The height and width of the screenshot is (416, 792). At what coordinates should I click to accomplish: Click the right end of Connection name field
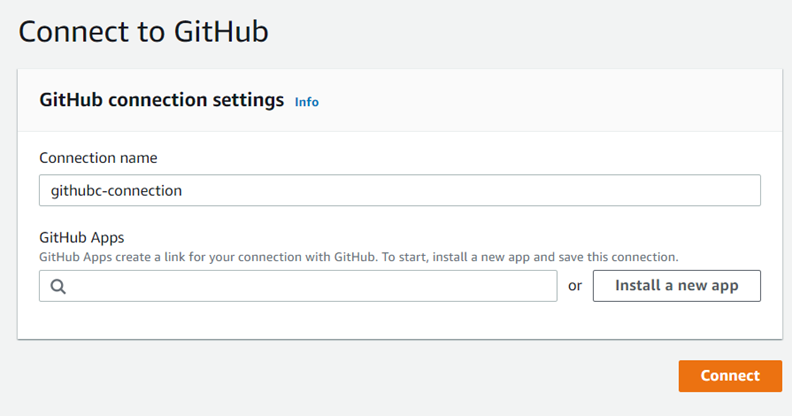pyautogui.click(x=740, y=190)
